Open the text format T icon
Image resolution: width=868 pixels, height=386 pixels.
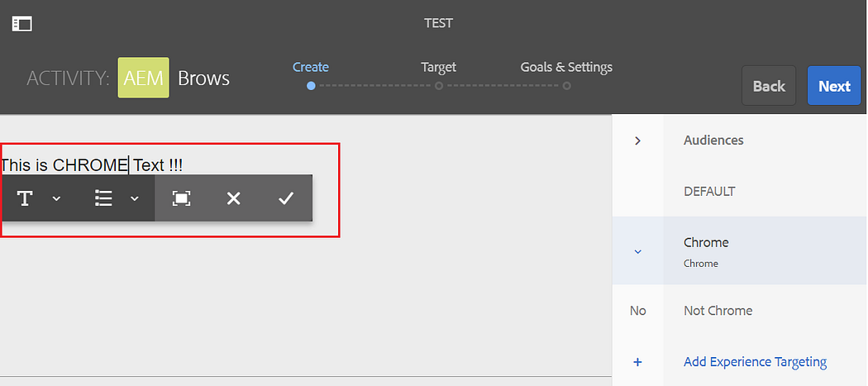click(x=24, y=198)
